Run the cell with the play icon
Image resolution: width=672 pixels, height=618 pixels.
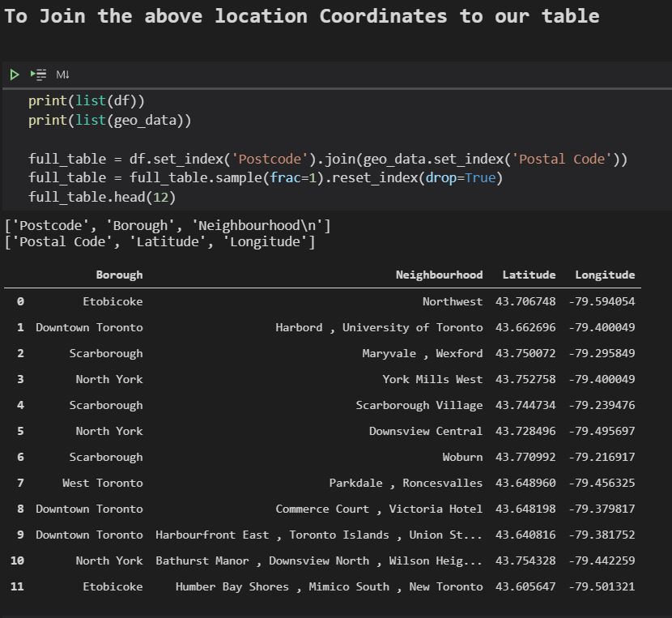(x=14, y=75)
